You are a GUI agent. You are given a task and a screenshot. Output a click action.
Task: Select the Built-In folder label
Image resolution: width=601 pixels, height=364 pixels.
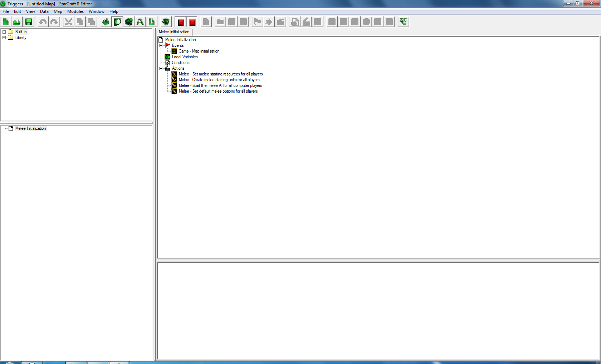(x=21, y=32)
